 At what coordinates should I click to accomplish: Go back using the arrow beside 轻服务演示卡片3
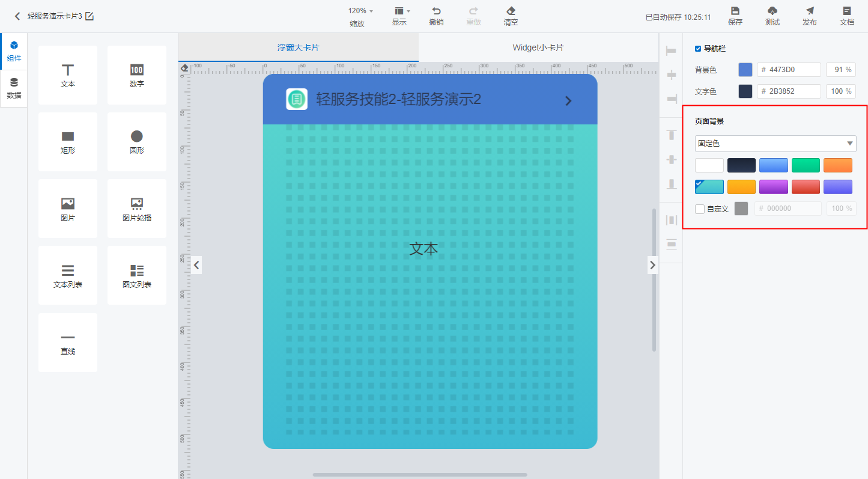pyautogui.click(x=17, y=16)
